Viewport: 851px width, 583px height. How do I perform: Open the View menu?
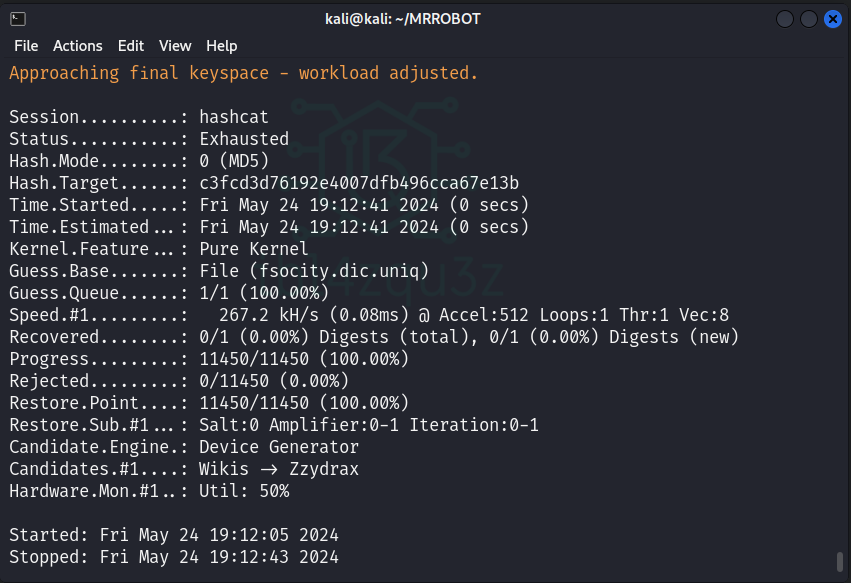coord(175,46)
